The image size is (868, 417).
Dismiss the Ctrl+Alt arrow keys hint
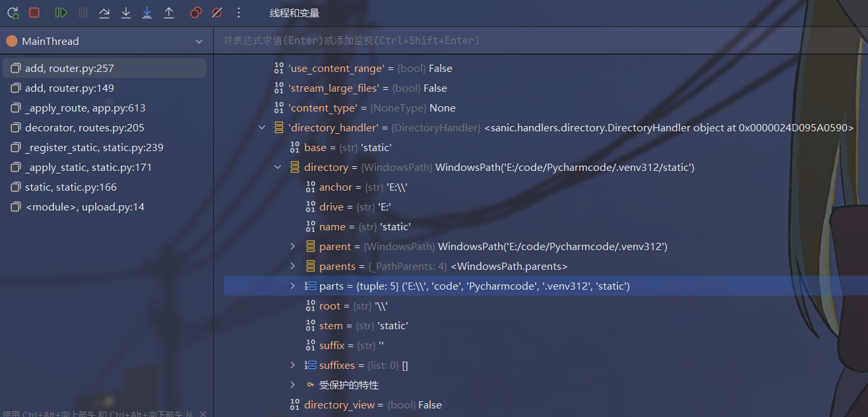tap(203, 414)
